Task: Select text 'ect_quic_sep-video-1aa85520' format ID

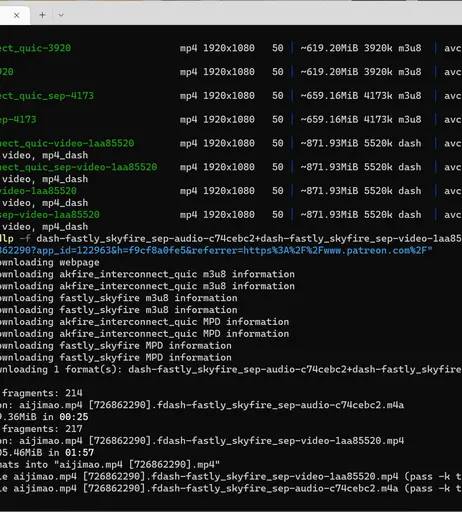Action: [x=78, y=167]
